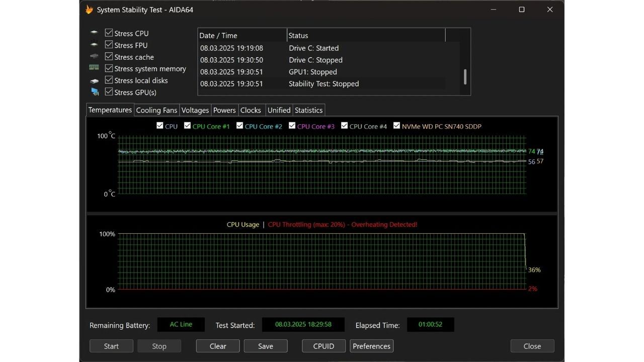Click the CPUID button
Viewport: 644px width, 362px height.
(x=324, y=346)
